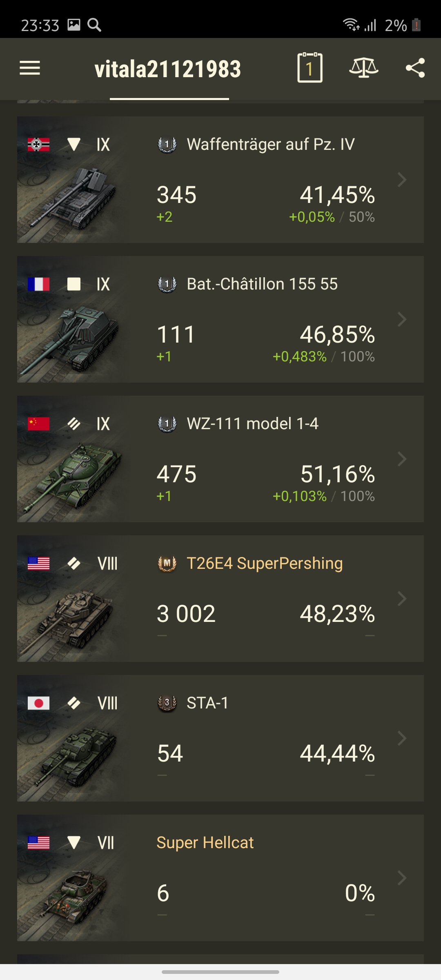Open the Super Hellcat tank name
The image size is (441, 980).
205,843
